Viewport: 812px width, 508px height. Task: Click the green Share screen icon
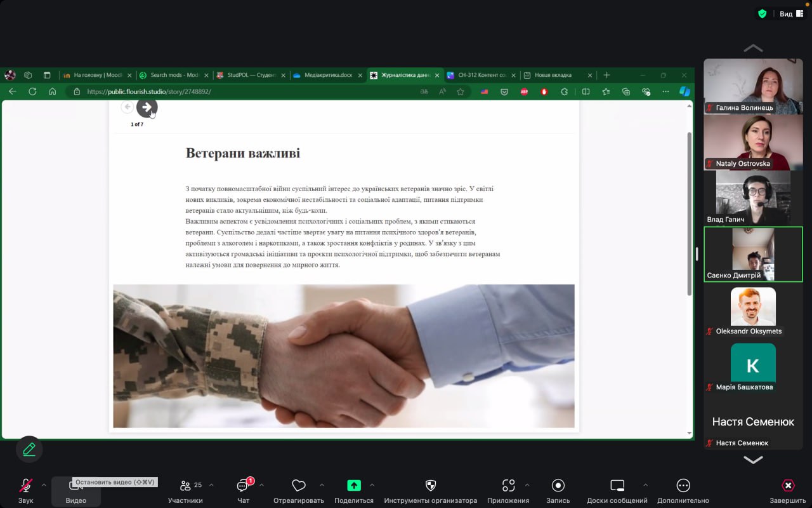click(x=353, y=486)
